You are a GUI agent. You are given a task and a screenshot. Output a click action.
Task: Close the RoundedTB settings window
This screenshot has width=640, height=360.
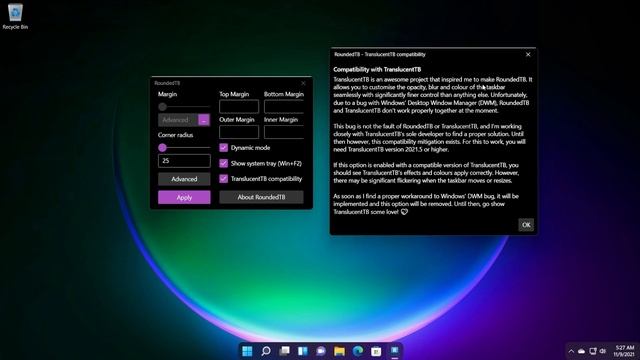click(x=303, y=83)
